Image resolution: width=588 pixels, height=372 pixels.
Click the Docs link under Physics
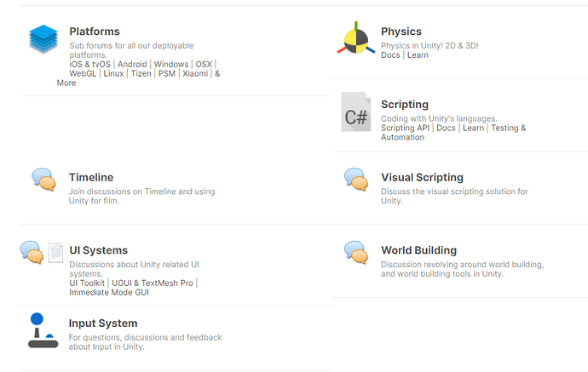390,55
